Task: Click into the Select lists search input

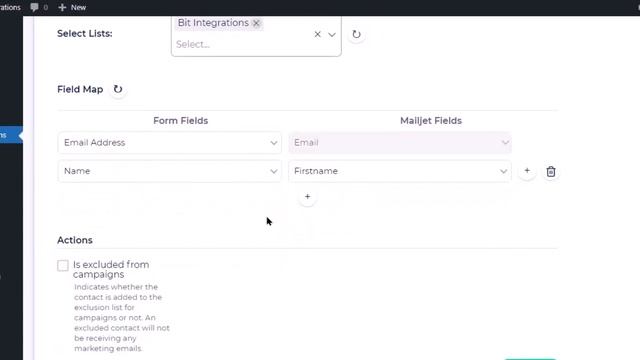Action: pos(241,44)
